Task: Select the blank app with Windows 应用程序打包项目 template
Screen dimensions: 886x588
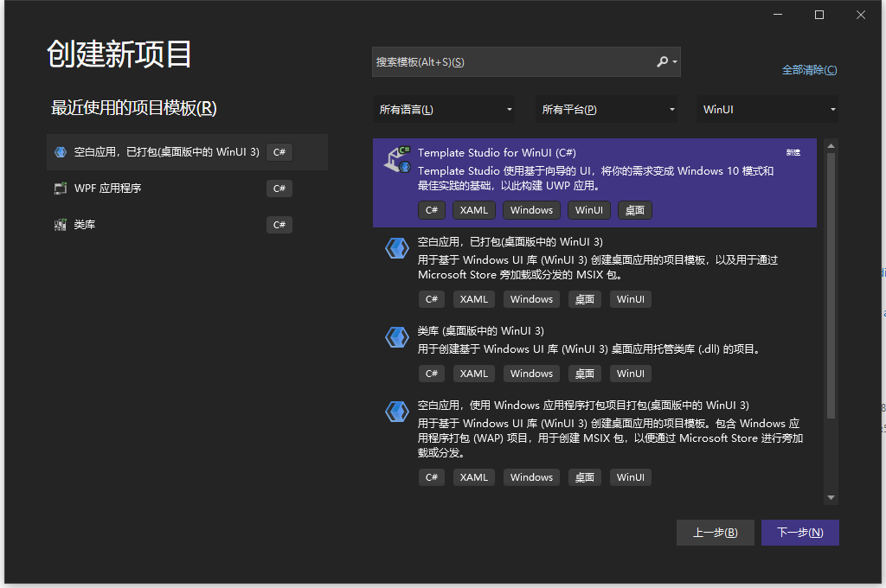Action: pyautogui.click(x=594, y=441)
